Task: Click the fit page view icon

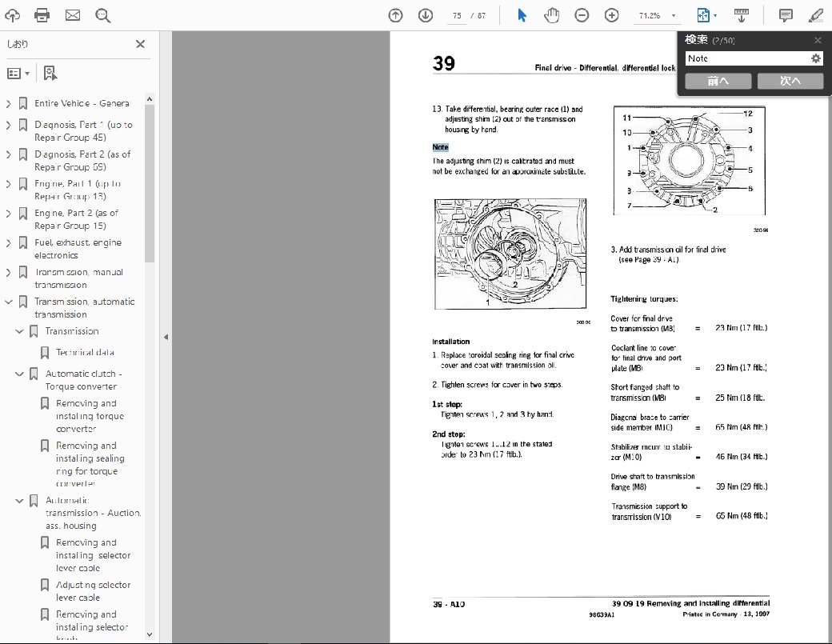Action: [x=703, y=15]
